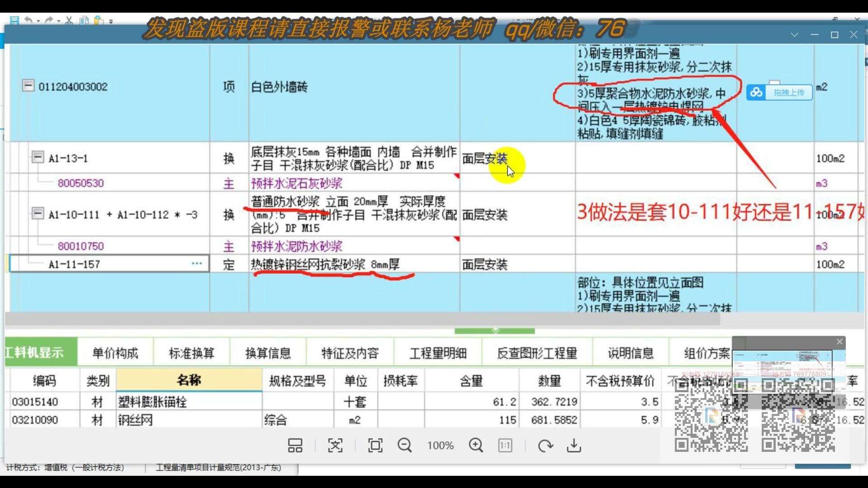Click the save icon in quick toolbar
868x488 pixels.
coord(14,20)
